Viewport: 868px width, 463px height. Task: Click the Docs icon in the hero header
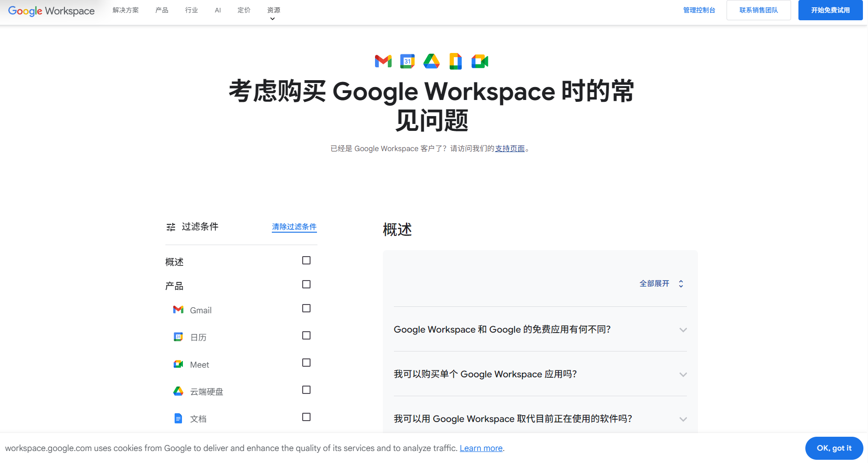(456, 61)
